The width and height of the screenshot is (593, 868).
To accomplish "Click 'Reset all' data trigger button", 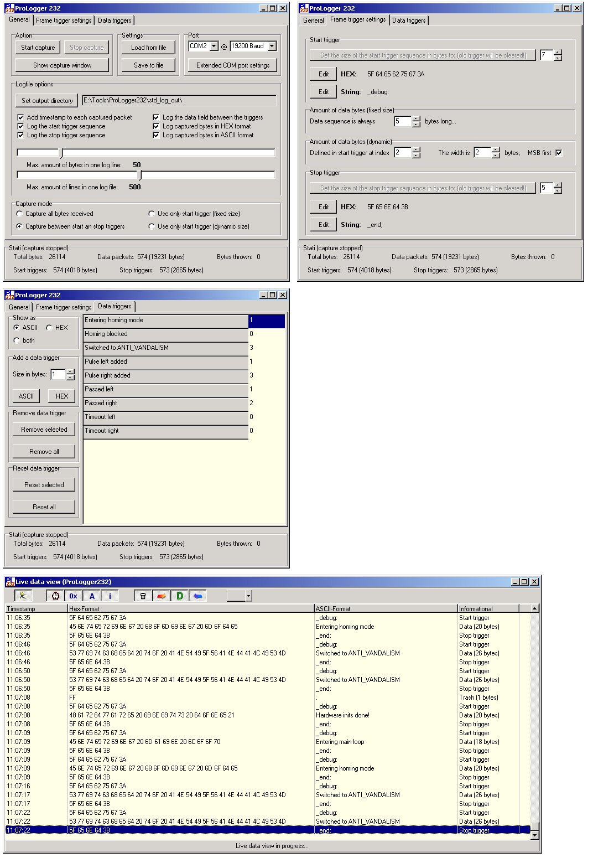I will tap(44, 507).
